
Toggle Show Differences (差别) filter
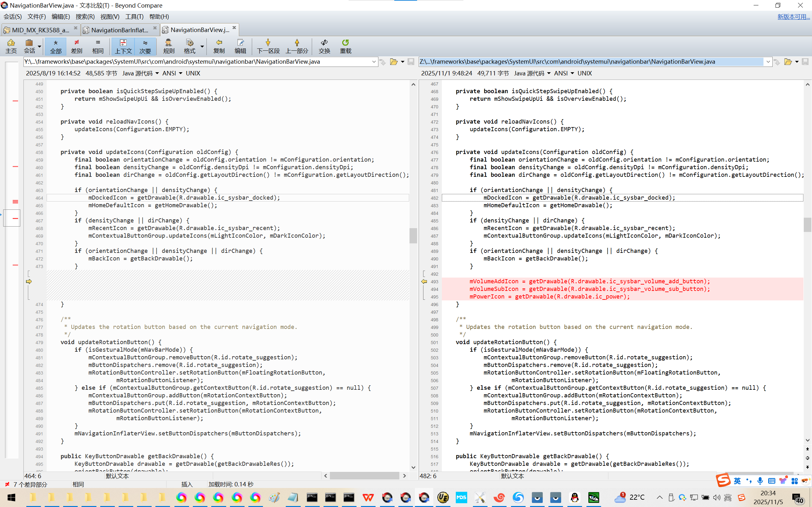(x=76, y=46)
